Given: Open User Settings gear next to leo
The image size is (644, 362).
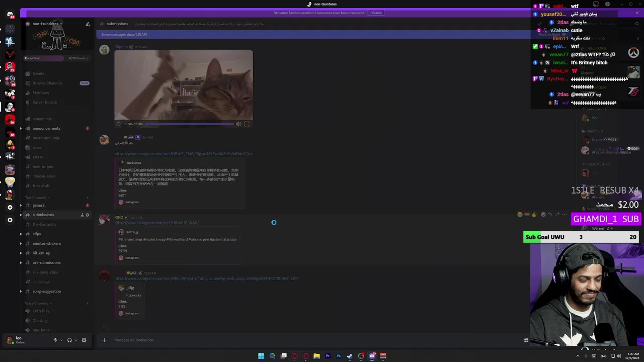Looking at the screenshot, I should [84, 340].
